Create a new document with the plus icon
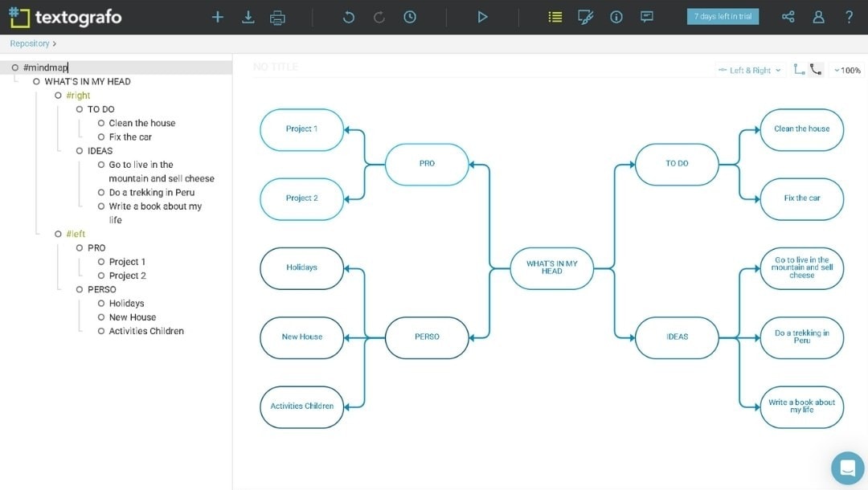 tap(218, 16)
